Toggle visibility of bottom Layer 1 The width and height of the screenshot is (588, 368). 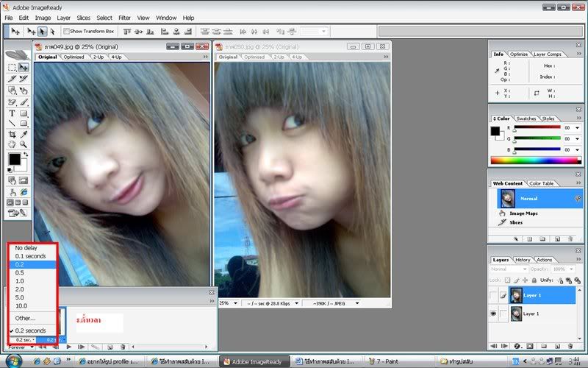(493, 314)
